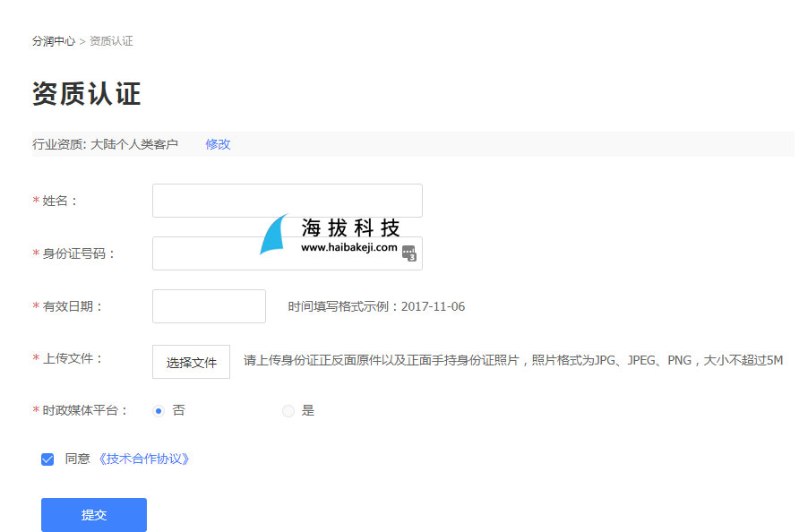This screenshot has width=799, height=532.
Task: Uncheck the 同意 agreement checkbox
Action: (x=47, y=459)
